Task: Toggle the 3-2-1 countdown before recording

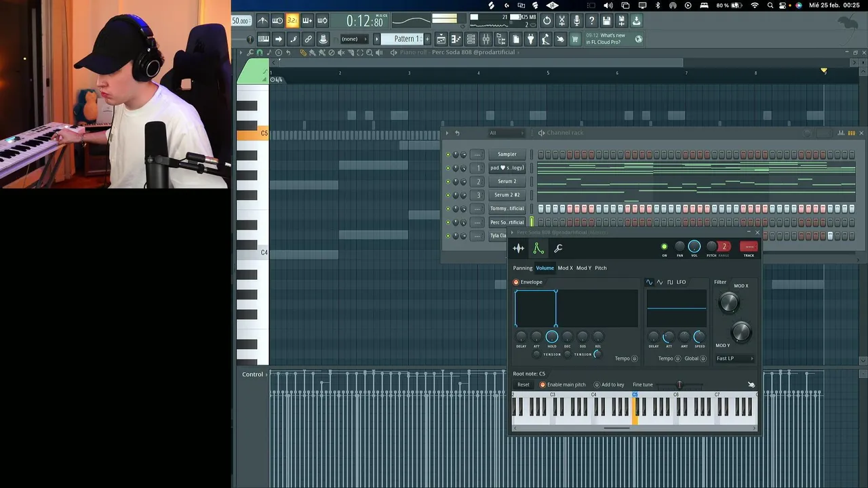Action: coord(292,21)
